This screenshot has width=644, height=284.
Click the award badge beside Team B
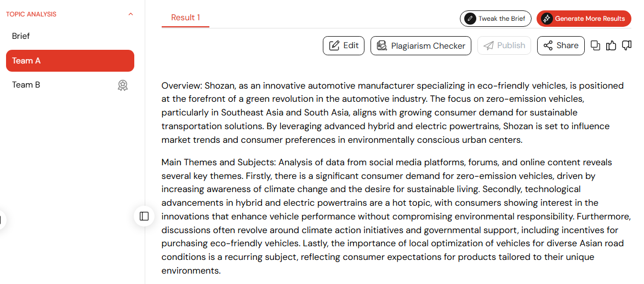coord(122,85)
